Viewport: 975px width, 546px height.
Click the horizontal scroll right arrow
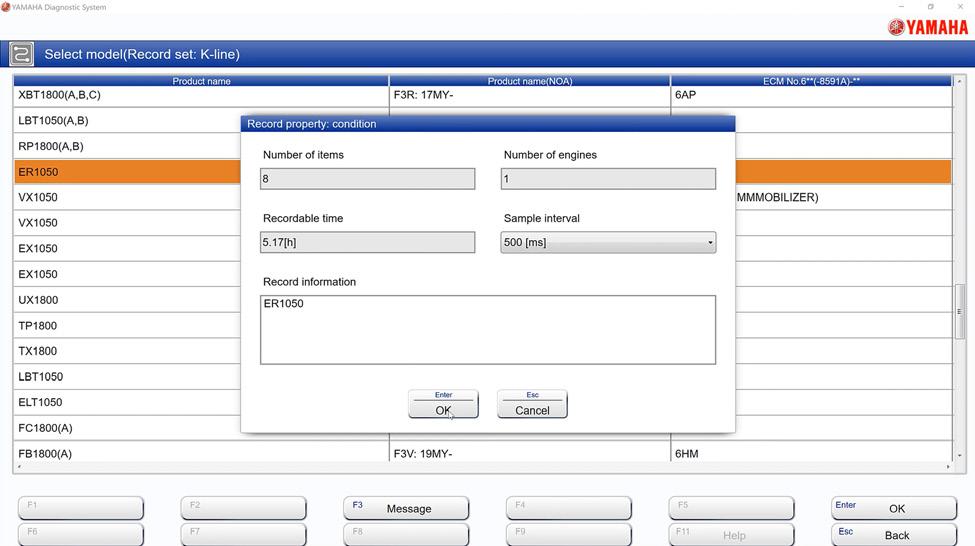point(948,466)
